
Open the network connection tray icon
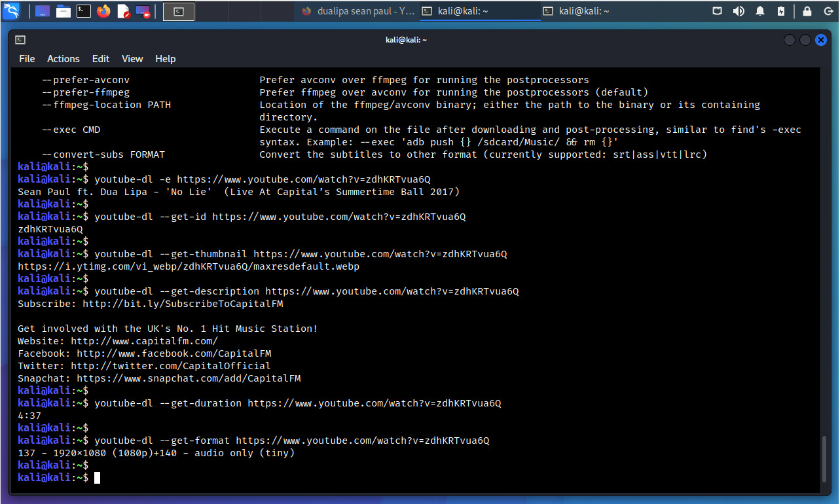tap(718, 11)
